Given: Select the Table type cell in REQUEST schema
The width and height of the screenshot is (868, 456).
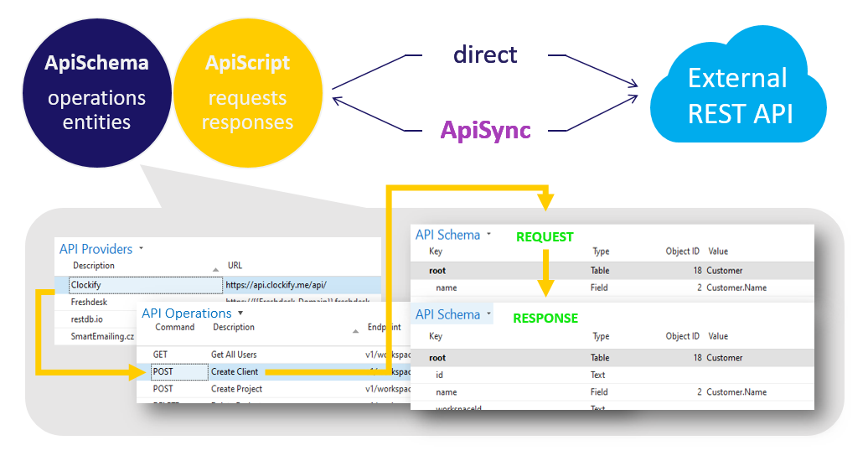Looking at the screenshot, I should click(x=600, y=271).
